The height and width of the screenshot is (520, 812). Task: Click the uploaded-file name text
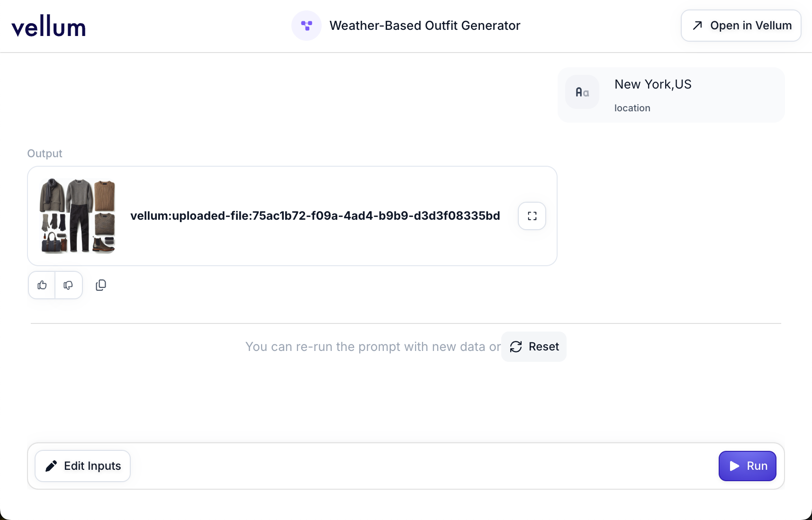point(315,216)
